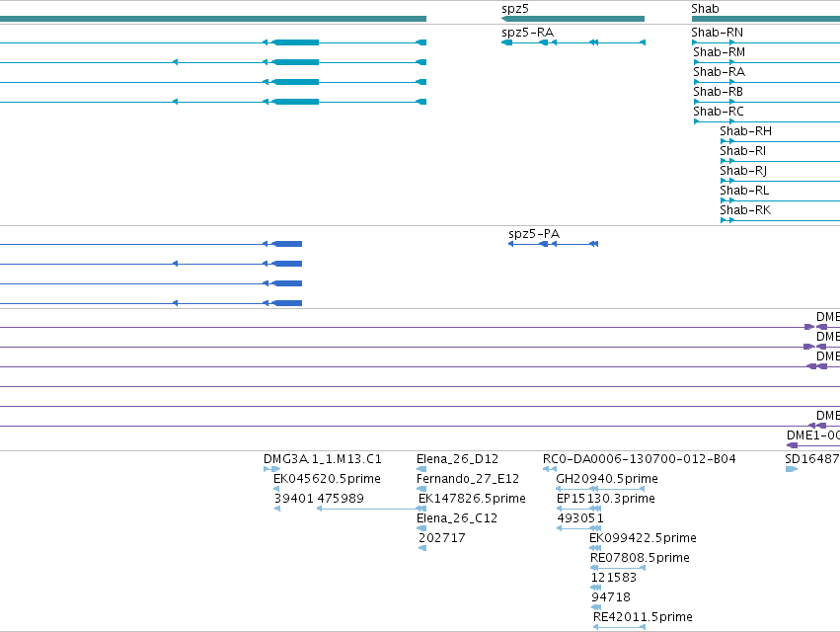Image resolution: width=840 pixels, height=632 pixels.
Task: Click the Shab-RC transcript label
Action: [719, 112]
